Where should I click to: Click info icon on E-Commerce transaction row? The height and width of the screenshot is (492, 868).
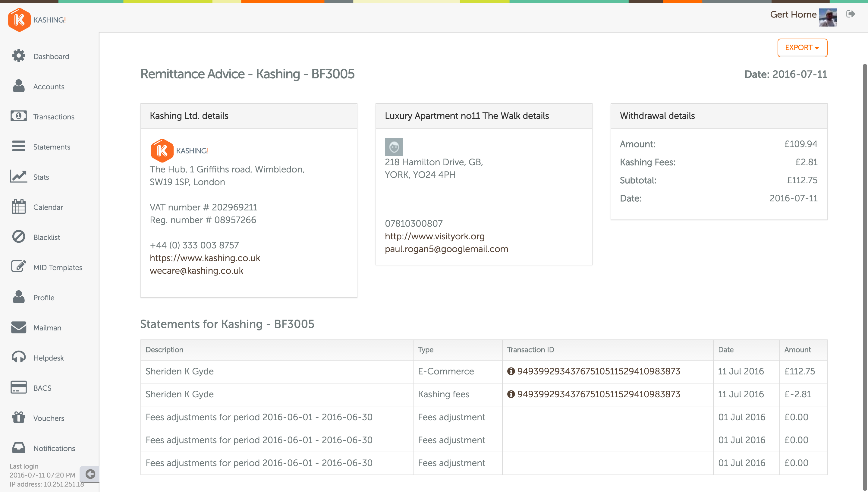(511, 371)
